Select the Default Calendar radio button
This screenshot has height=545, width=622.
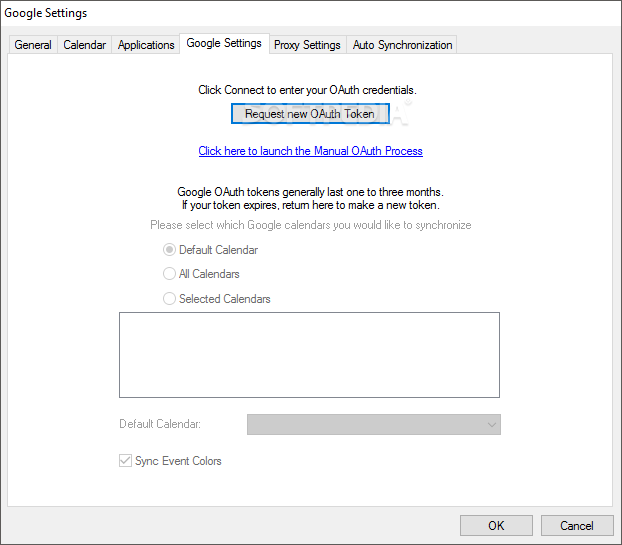(x=169, y=250)
